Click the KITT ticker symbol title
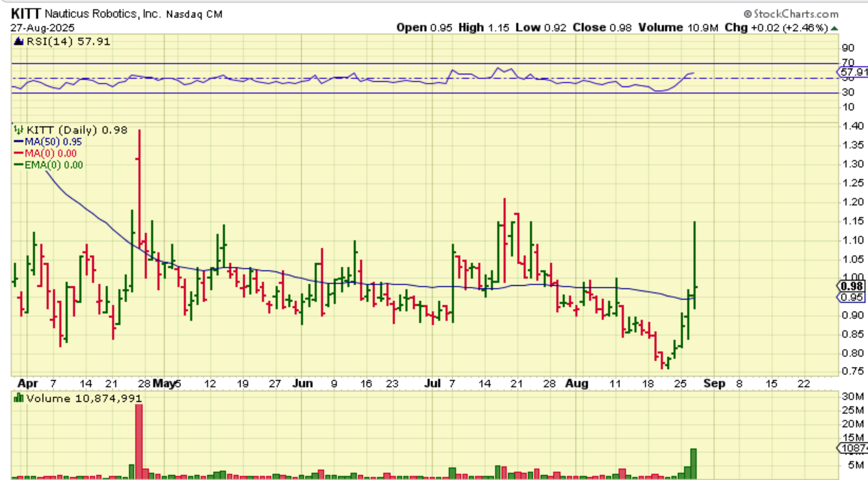The height and width of the screenshot is (480, 868). (x=26, y=14)
